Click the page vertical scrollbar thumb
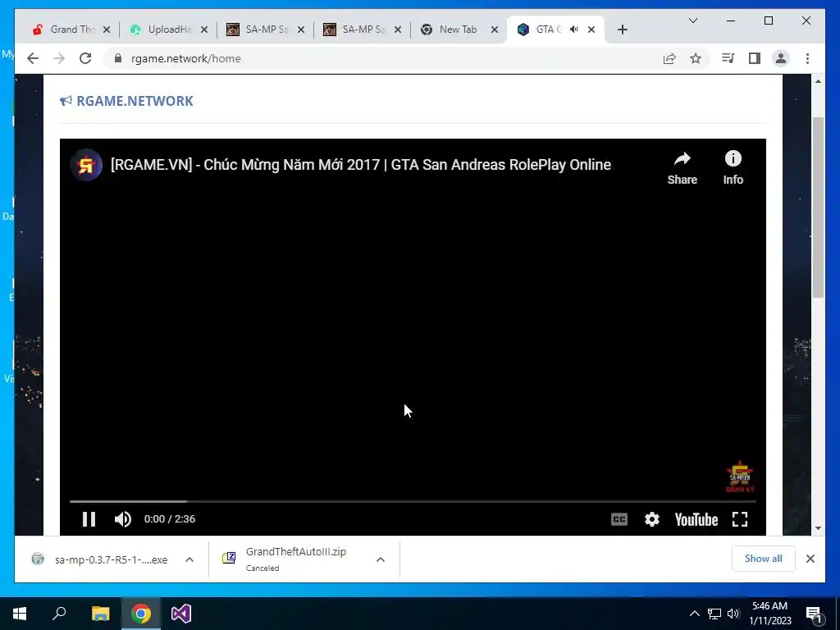 coord(818,208)
